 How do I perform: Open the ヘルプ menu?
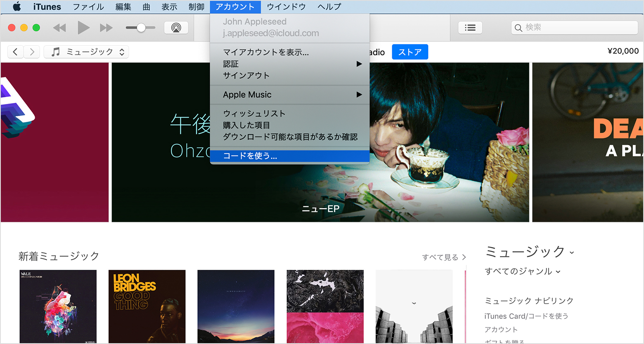click(329, 7)
